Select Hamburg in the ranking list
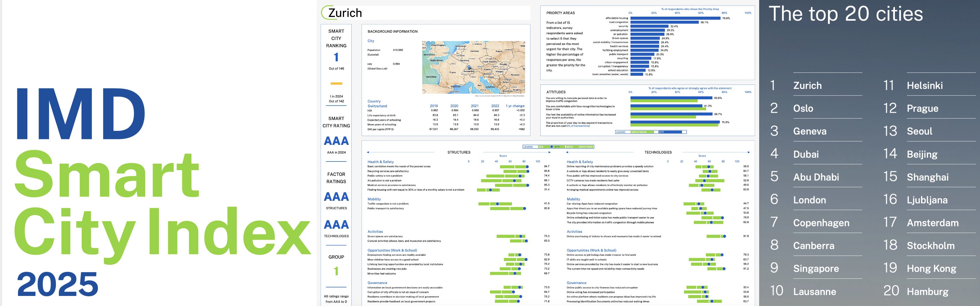This screenshot has width=980, height=306. [928, 292]
